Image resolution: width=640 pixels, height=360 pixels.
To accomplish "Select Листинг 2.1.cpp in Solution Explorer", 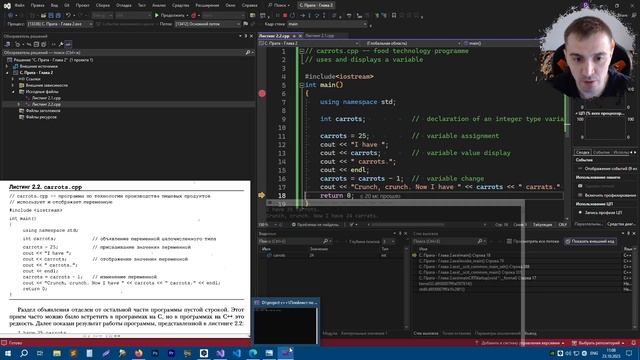I will click(x=46, y=98).
